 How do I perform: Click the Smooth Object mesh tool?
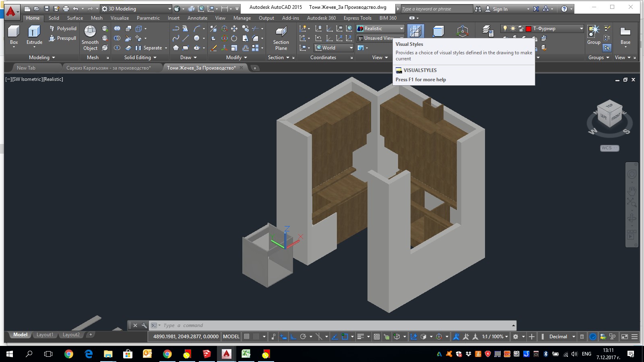tap(90, 32)
